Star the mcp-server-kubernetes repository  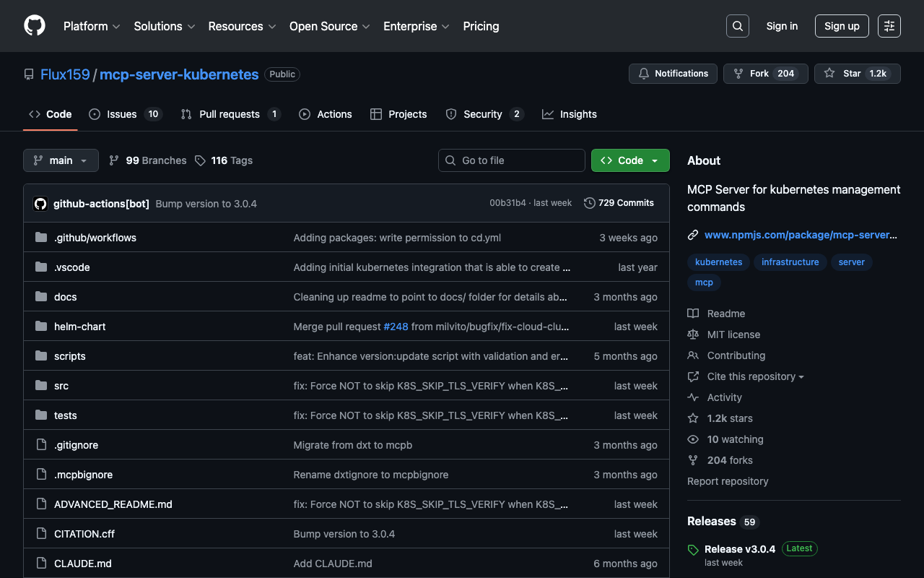(857, 74)
